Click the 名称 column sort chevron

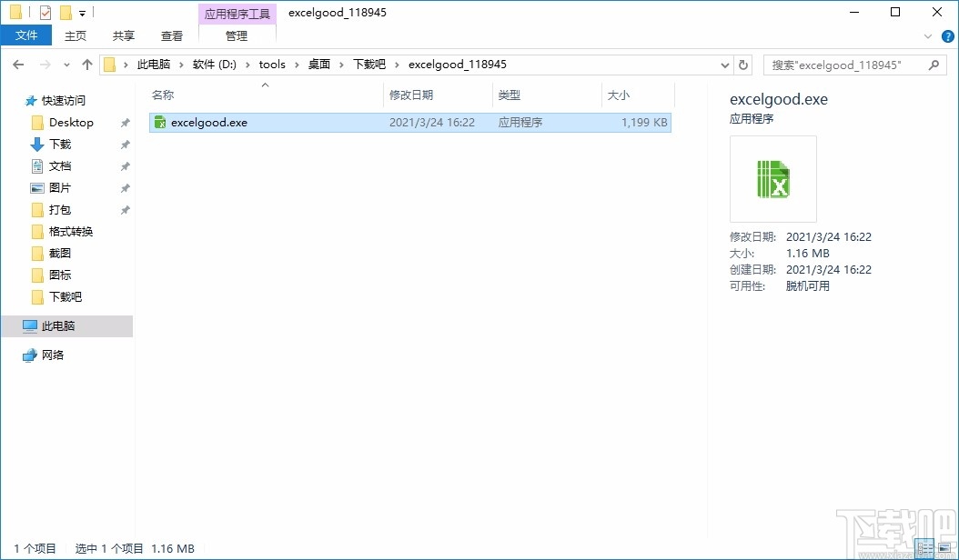point(265,85)
